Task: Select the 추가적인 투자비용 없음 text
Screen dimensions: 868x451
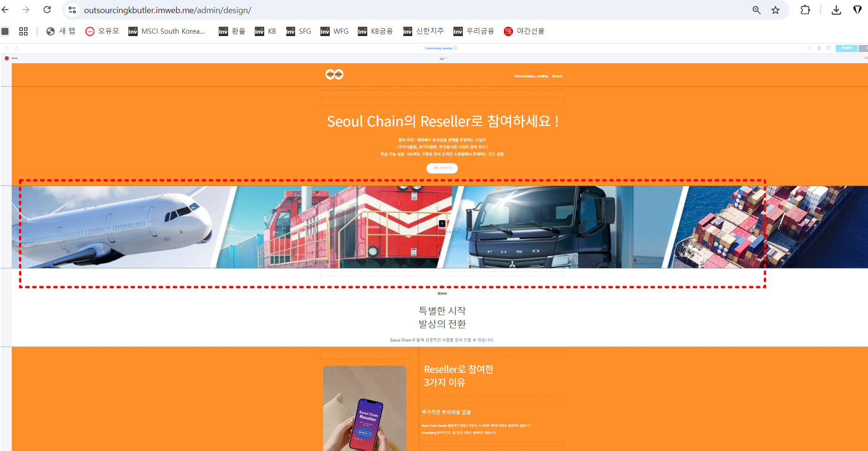Action: (446, 412)
